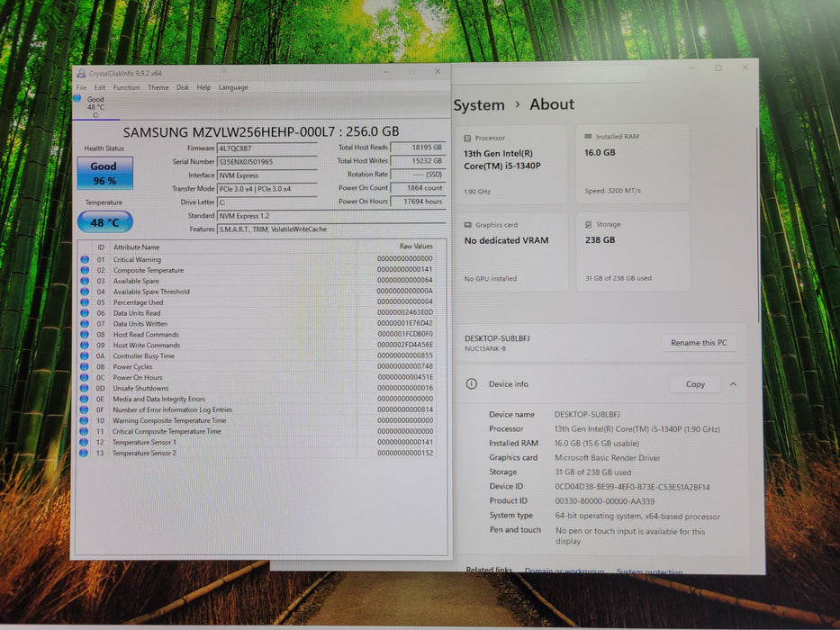Open the Language menu
Viewport: 840px width, 630px height.
[x=233, y=87]
